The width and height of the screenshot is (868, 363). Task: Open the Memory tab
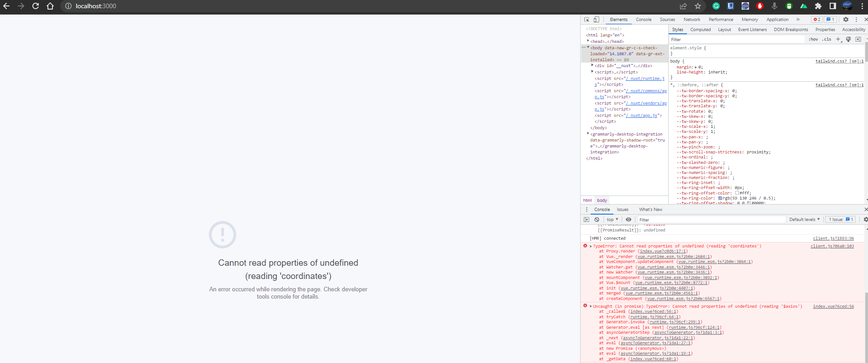[x=749, y=20]
